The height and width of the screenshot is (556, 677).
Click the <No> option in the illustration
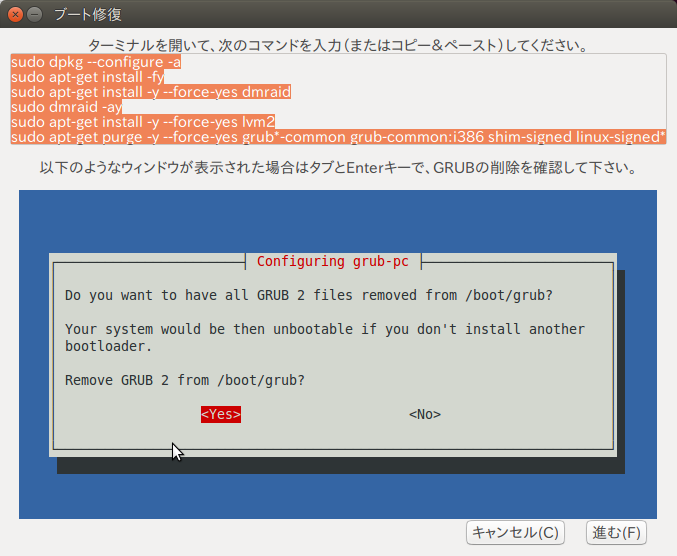click(425, 414)
